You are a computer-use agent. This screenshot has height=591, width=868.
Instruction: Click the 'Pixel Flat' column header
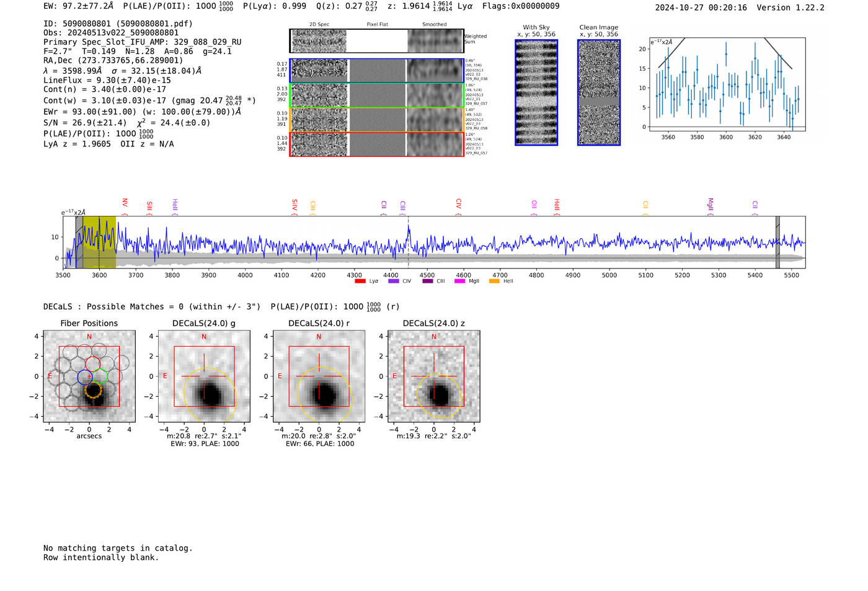coord(377,25)
